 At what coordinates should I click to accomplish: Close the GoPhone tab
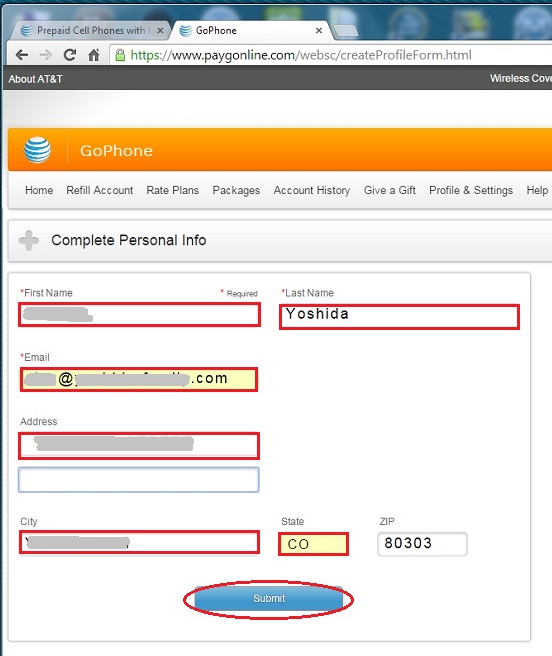pos(319,31)
